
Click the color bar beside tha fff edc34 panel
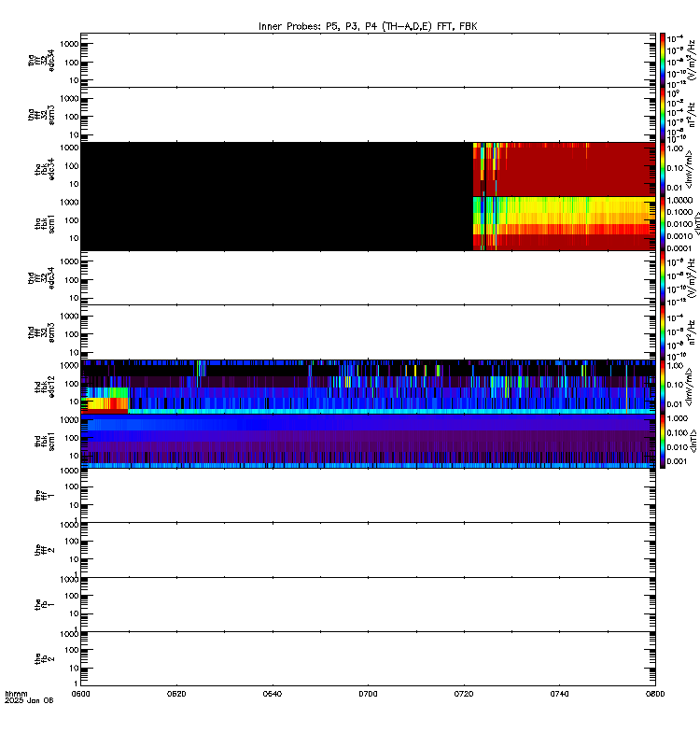(x=663, y=60)
